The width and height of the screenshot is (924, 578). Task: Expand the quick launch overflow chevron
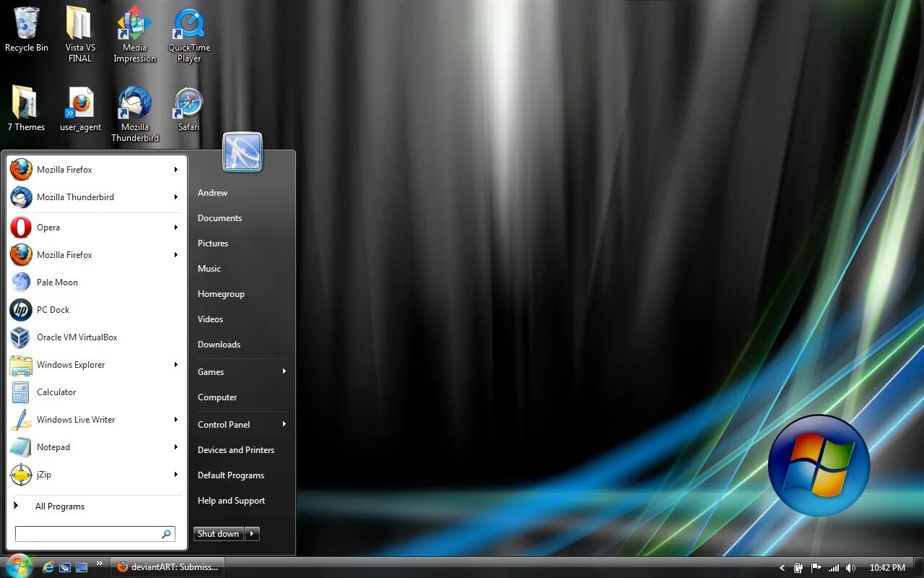[100, 563]
